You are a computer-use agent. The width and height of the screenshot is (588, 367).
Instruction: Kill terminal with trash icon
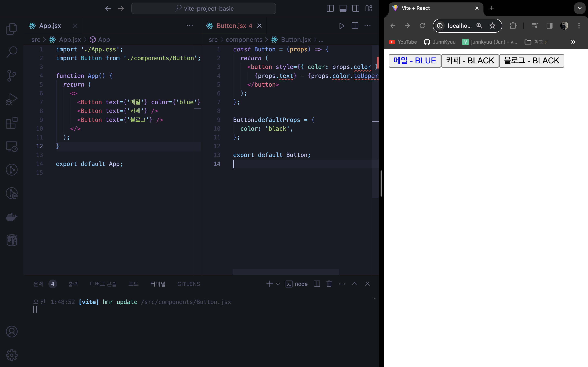tap(329, 284)
